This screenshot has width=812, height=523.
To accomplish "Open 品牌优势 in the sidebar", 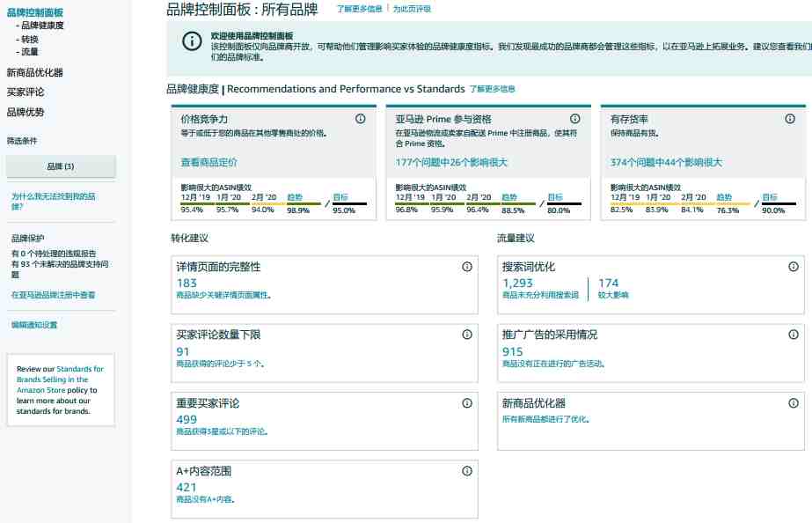I will click(x=26, y=112).
